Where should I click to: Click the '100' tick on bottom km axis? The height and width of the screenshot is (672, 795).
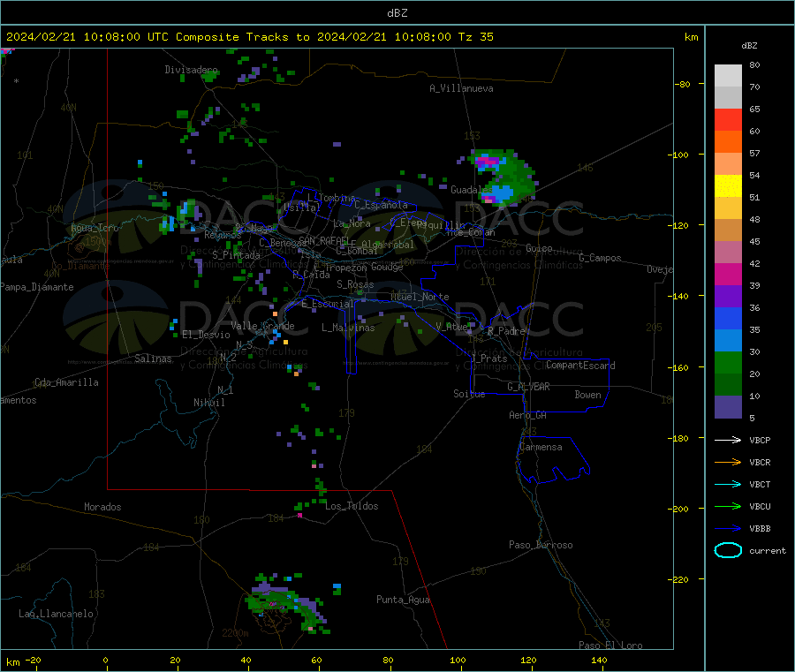pyautogui.click(x=458, y=660)
